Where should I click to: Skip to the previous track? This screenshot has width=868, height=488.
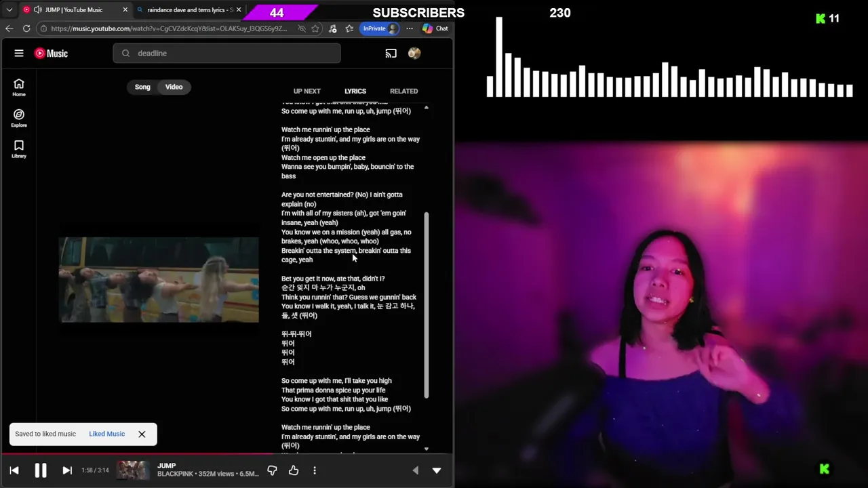click(x=14, y=470)
